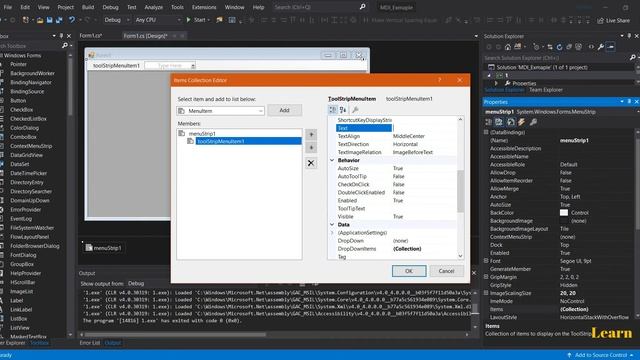The image size is (640, 360).
Task: Select menuStrip1 in Members list
Action: 202,133
